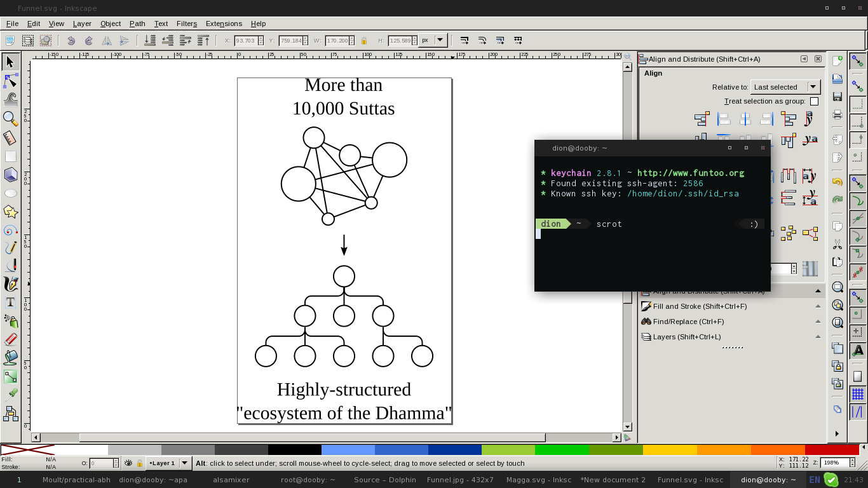
Task: Expand commands bar overflow arrow
Action: pos(837,433)
